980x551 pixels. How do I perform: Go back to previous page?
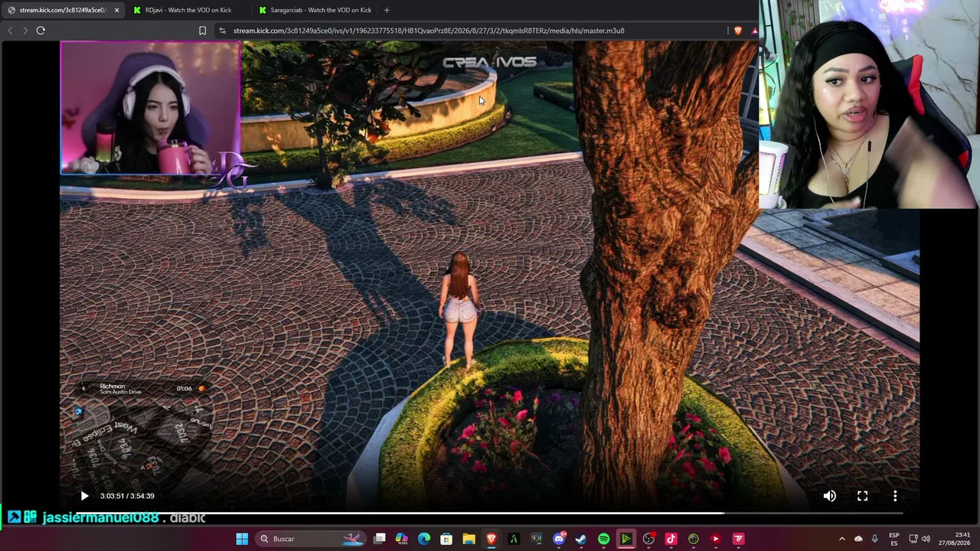tap(10, 31)
